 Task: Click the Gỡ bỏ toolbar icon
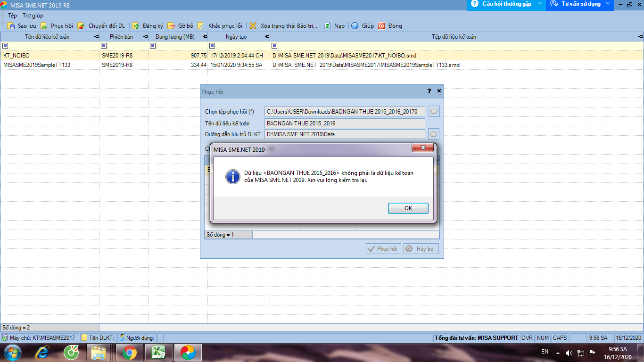coord(171,26)
